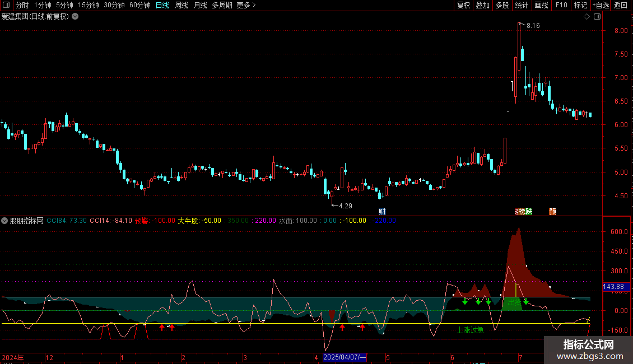633x364 pixels.
Task: Click the 多股 multi-stock button
Action: click(x=502, y=5)
